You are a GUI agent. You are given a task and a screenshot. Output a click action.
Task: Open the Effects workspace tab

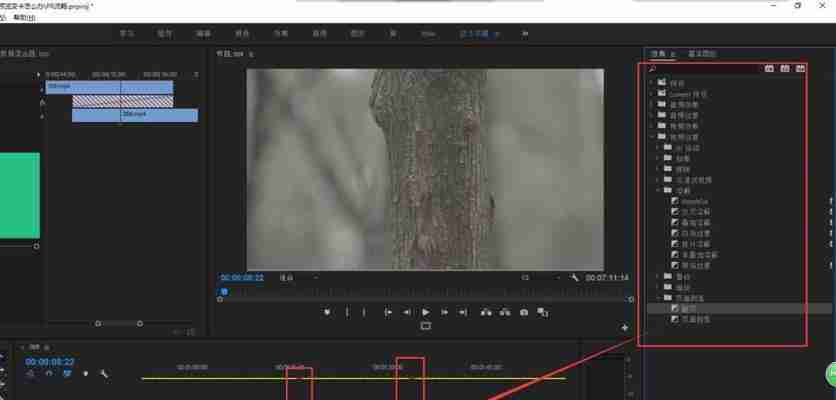tap(281, 34)
